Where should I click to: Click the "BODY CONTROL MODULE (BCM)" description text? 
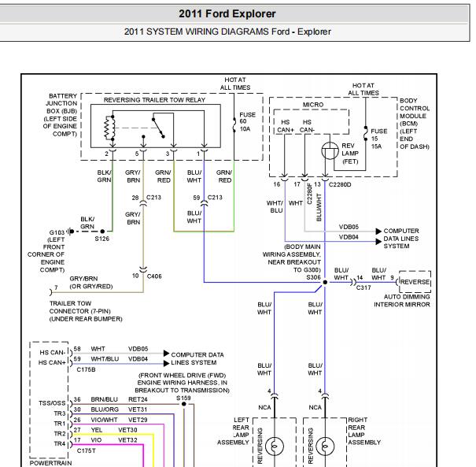point(415,124)
